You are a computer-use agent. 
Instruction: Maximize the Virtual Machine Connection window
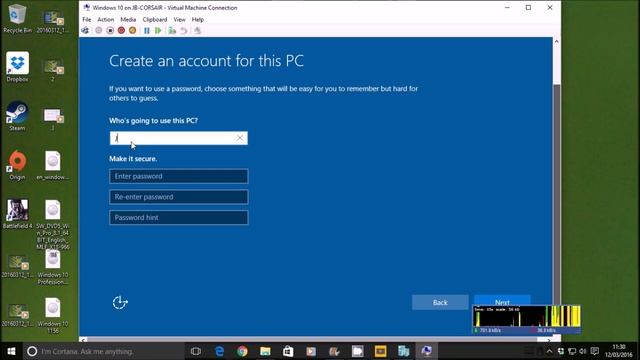tap(528, 7)
